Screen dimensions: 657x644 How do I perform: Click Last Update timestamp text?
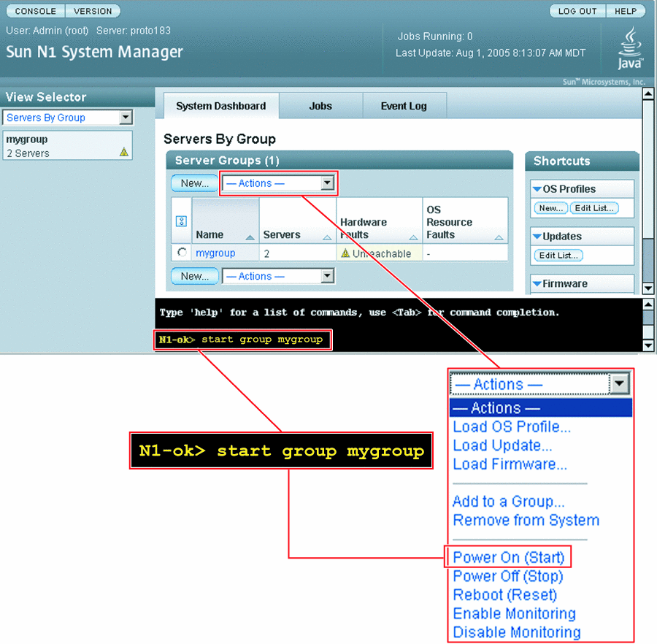click(491, 53)
